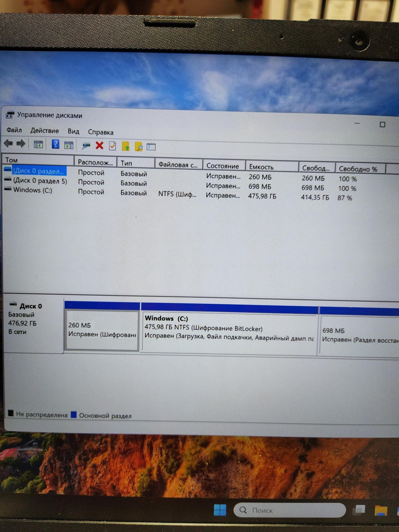Click the Back arrow in the toolbar
This screenshot has width=399, height=532.
9,144
